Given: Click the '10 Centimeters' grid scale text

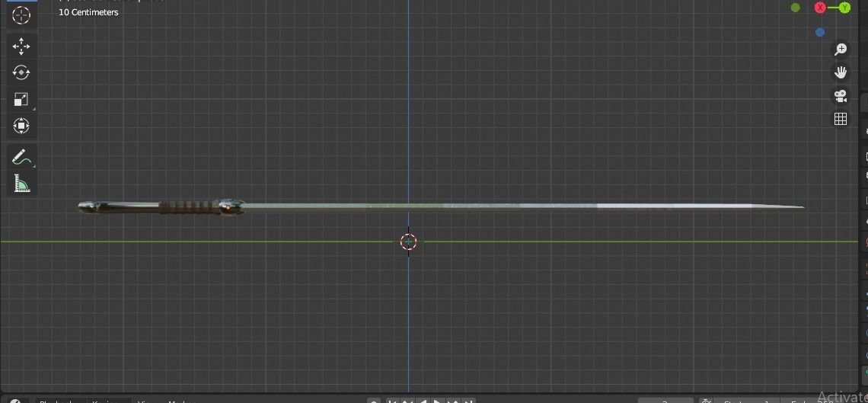Looking at the screenshot, I should (x=88, y=12).
